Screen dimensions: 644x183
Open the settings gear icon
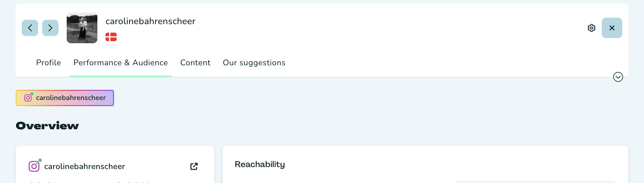click(592, 28)
